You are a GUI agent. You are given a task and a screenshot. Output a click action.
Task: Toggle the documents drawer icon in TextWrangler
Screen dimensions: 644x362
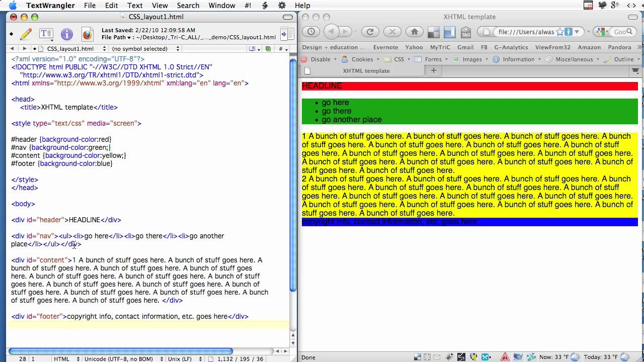pyautogui.click(x=287, y=34)
